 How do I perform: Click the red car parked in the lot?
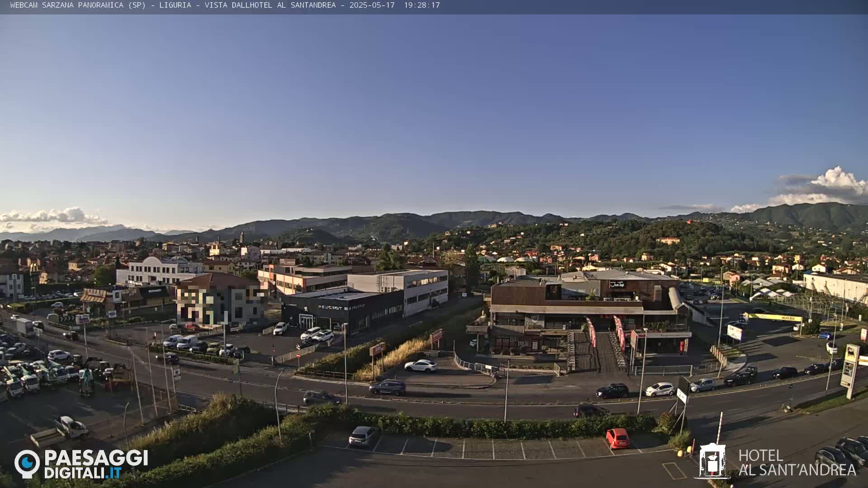click(x=618, y=438)
